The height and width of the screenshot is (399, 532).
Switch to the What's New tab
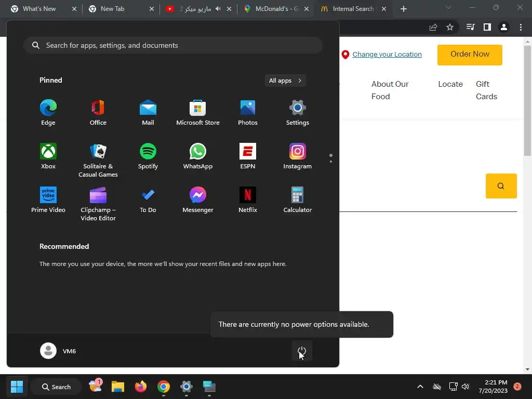click(x=38, y=9)
